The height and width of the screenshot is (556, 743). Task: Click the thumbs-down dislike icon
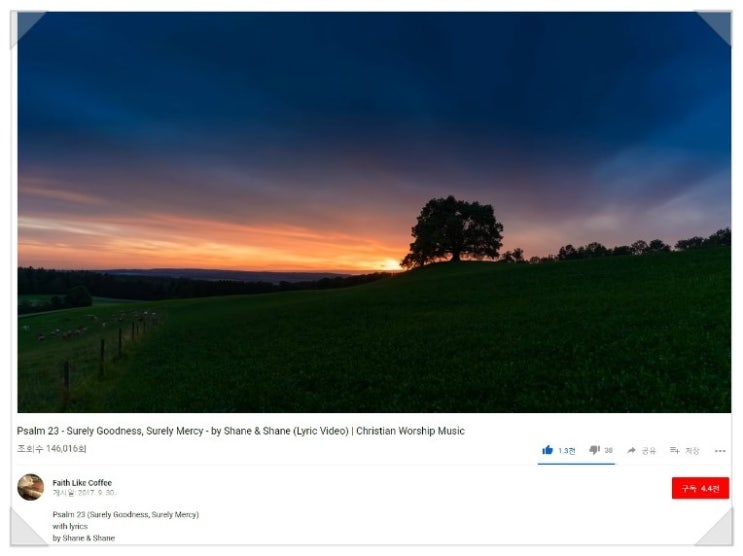(594, 450)
